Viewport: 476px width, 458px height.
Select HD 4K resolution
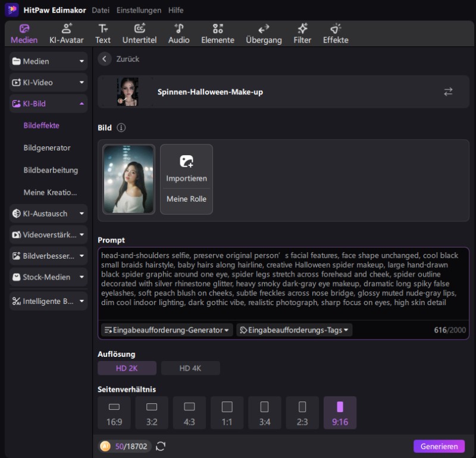click(190, 368)
